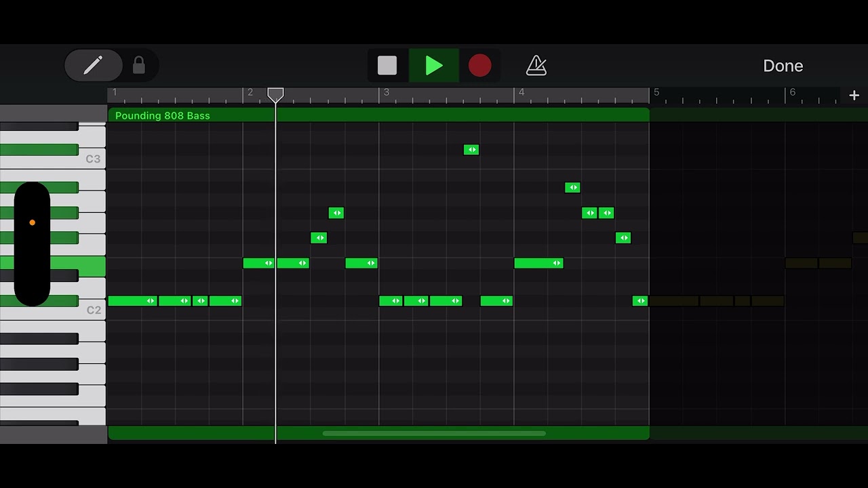Select the Pounding 808 Bass region header
Viewport: 868px width, 488px height.
click(378, 115)
